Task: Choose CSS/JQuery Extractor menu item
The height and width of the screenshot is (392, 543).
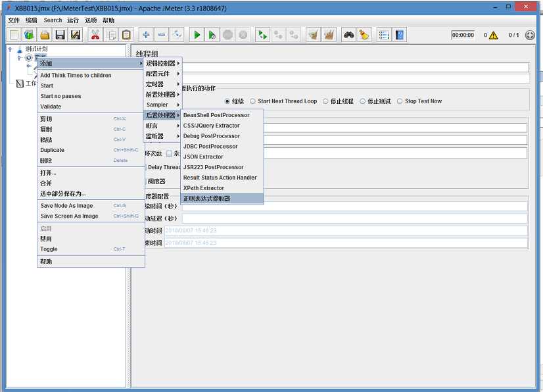Action: click(x=222, y=126)
